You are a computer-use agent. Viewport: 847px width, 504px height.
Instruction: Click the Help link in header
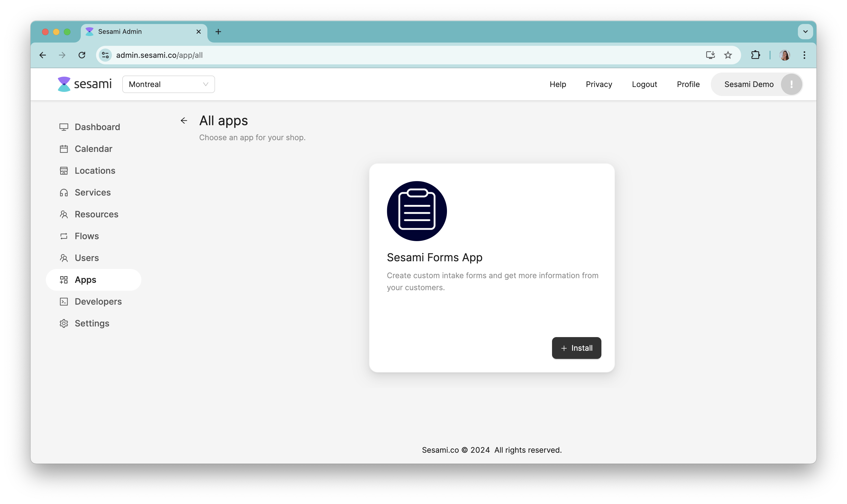(x=557, y=84)
